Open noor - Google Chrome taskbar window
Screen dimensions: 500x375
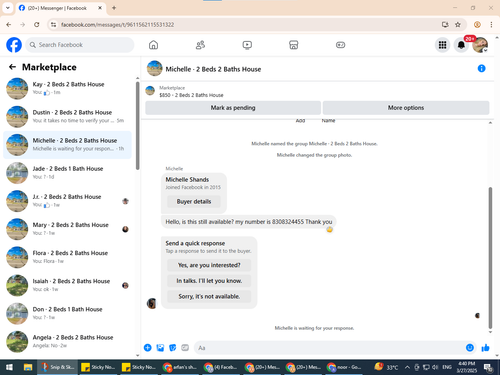pos(344,367)
